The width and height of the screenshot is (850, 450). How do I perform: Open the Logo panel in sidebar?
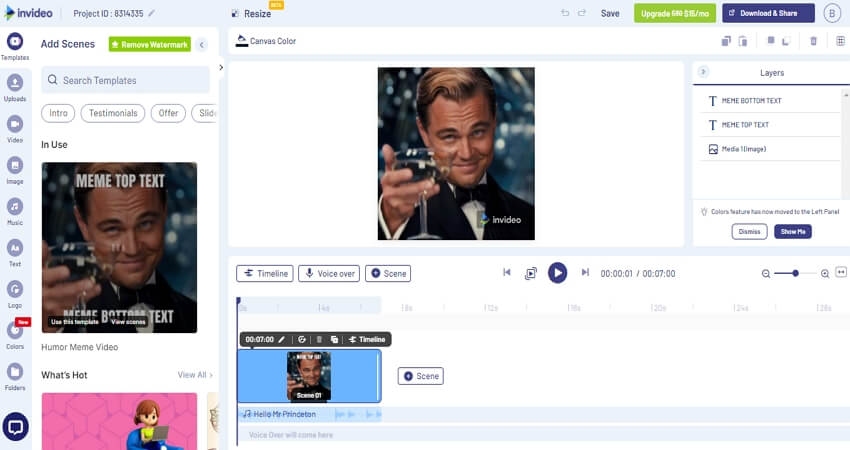15,293
